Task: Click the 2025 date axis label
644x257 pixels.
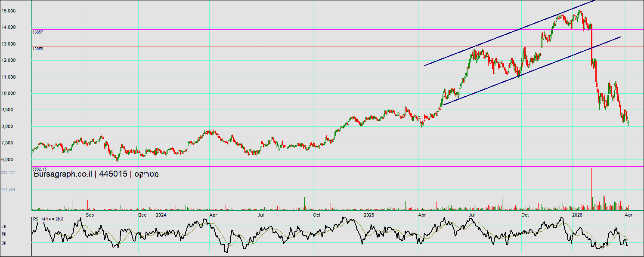Action: (369, 214)
